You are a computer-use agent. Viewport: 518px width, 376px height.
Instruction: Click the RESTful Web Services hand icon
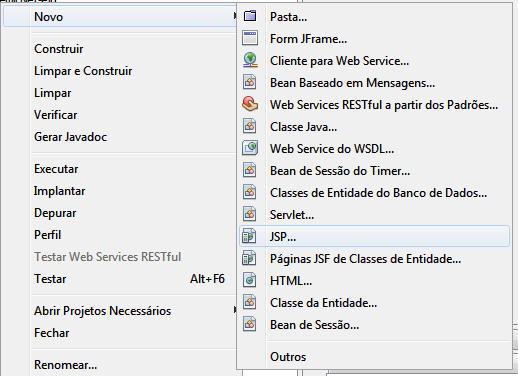(250, 104)
